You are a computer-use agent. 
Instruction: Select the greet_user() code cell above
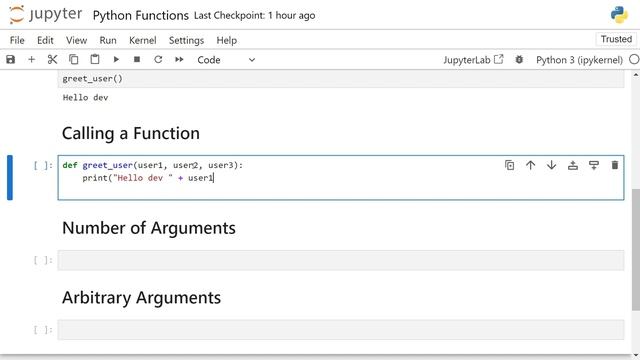click(341, 79)
